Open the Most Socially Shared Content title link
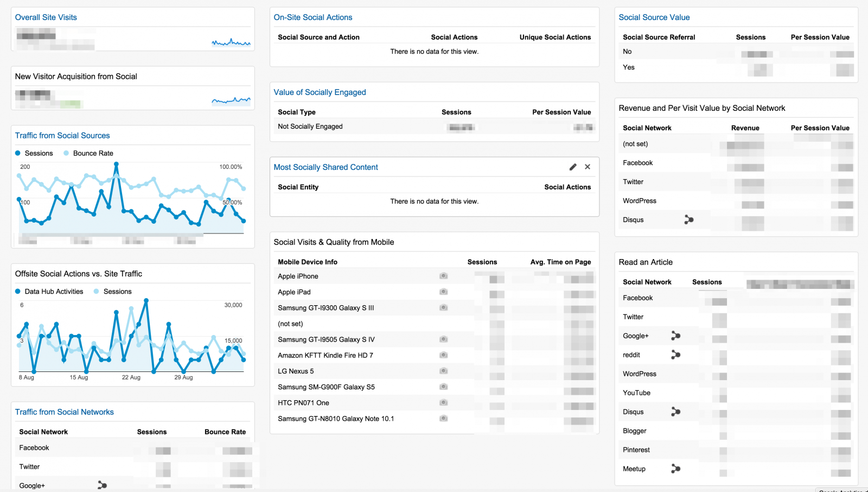The height and width of the screenshot is (492, 868). [x=326, y=167]
